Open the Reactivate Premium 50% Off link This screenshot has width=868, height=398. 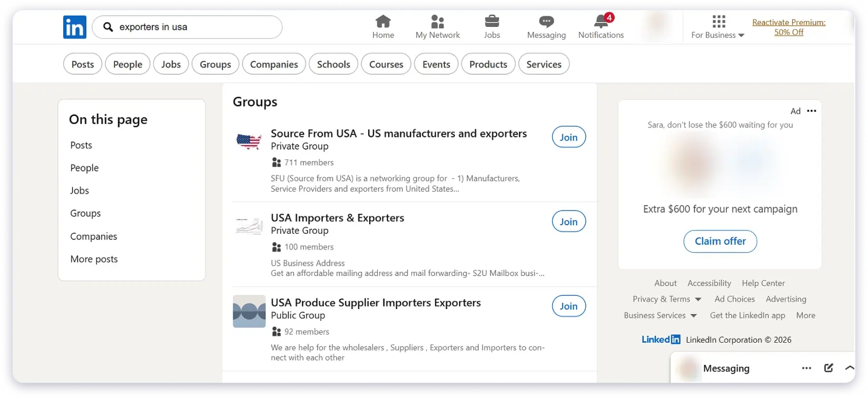pyautogui.click(x=788, y=27)
